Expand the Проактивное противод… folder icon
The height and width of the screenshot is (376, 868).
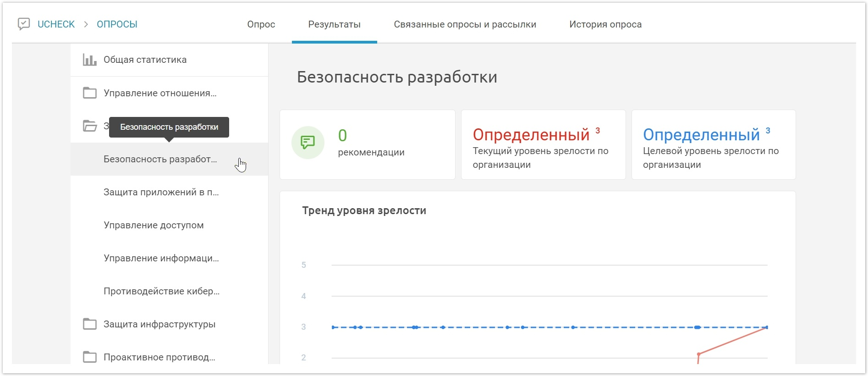point(89,357)
